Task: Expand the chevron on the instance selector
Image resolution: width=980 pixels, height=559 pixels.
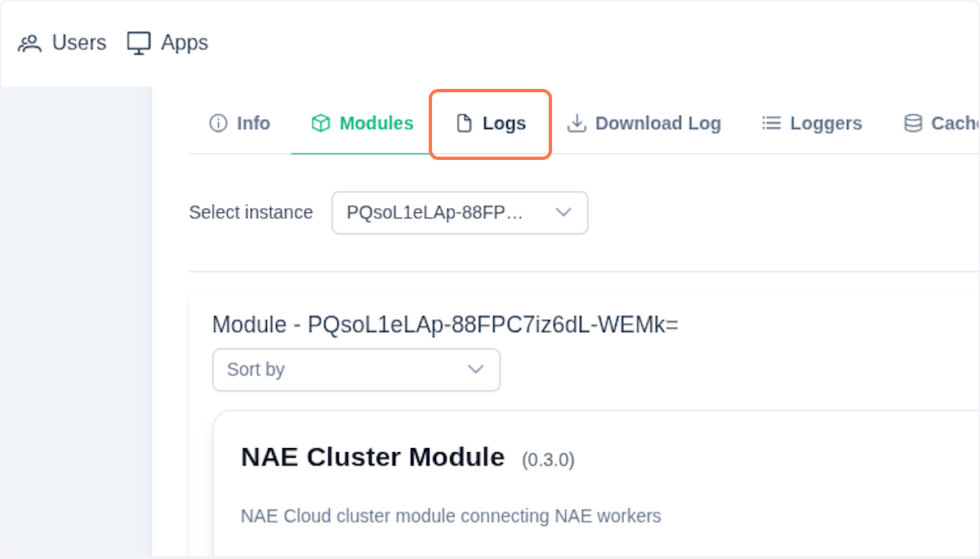Action: click(563, 212)
